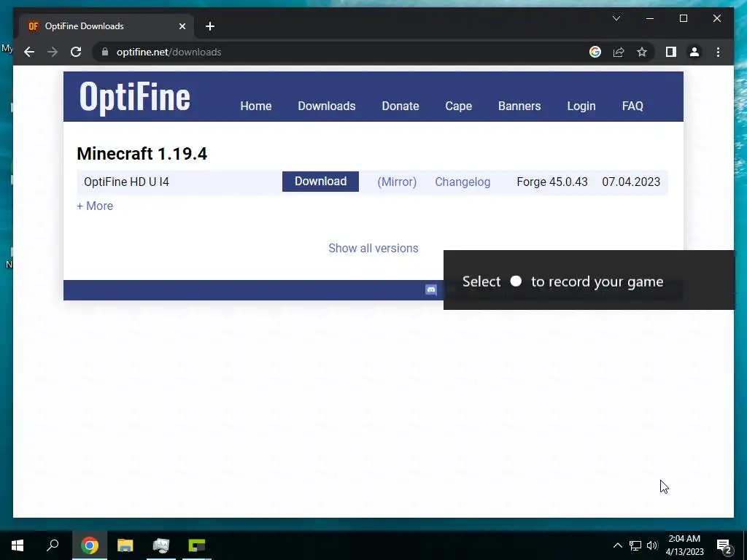Open the Banners page
The height and width of the screenshot is (560, 747).
[x=519, y=106]
